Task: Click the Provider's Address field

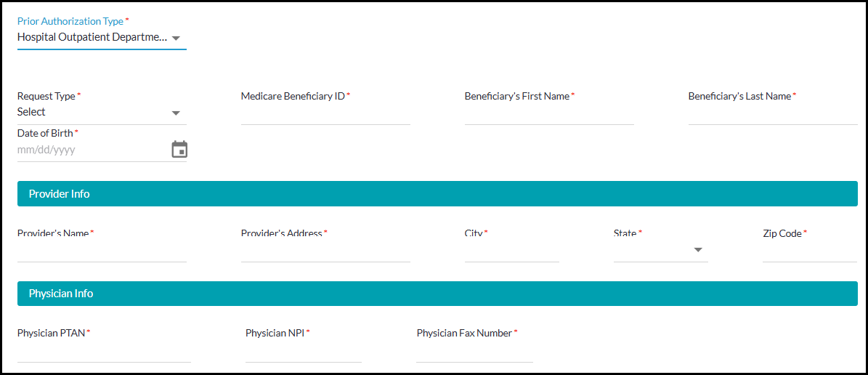Action: pyautogui.click(x=325, y=251)
